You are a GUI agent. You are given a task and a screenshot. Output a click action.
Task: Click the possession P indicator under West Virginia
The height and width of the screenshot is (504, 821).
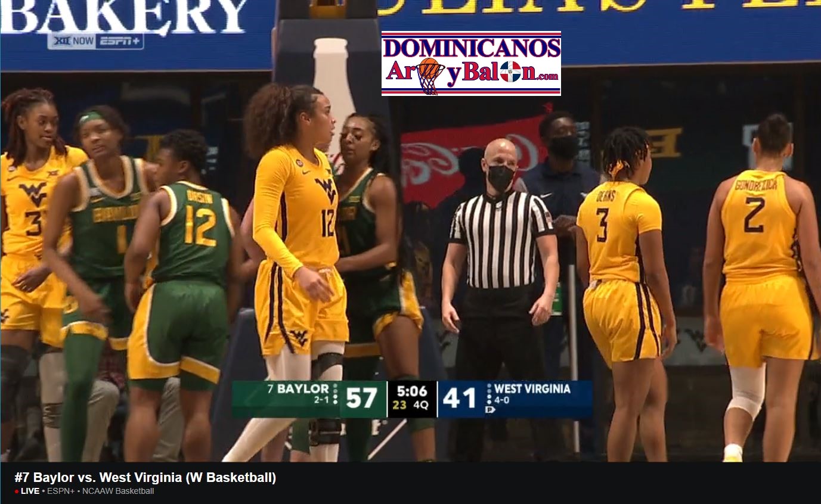click(490, 409)
